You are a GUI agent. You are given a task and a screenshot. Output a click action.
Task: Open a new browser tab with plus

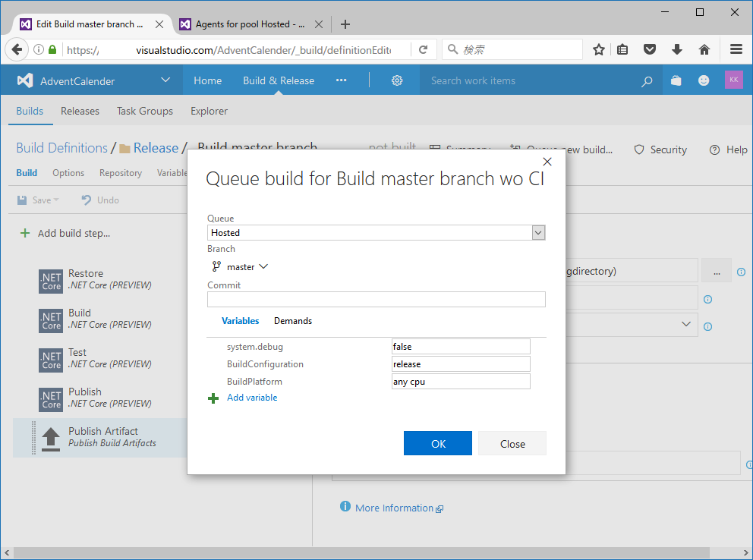pos(345,24)
